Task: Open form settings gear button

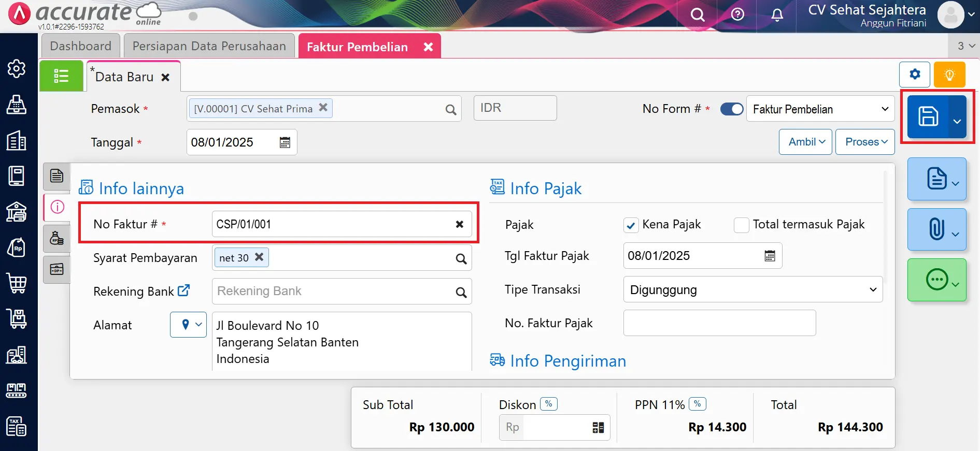Action: point(915,75)
